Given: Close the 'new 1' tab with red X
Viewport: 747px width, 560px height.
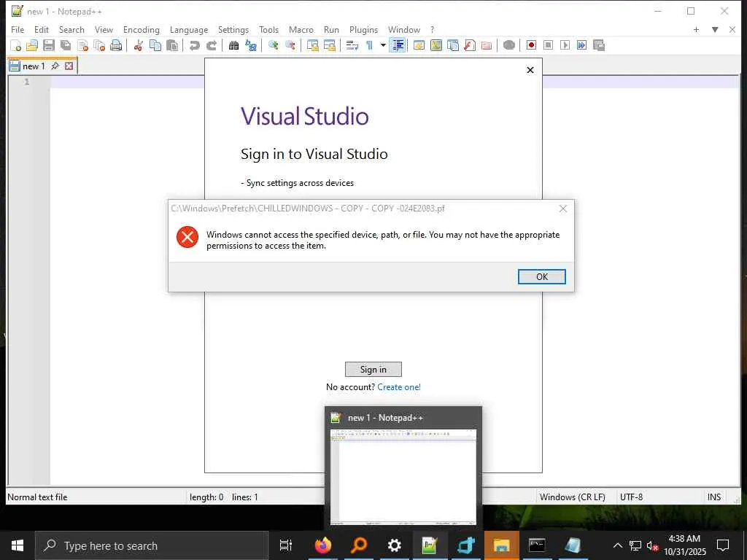Looking at the screenshot, I should tap(69, 66).
